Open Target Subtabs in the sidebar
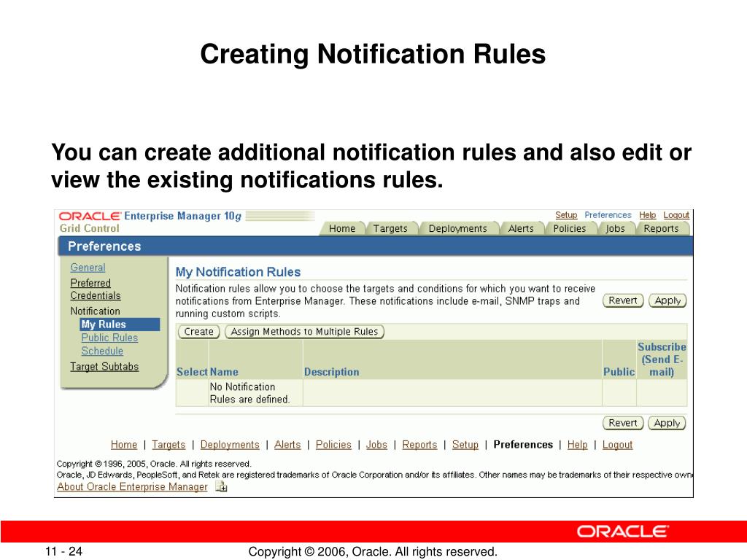 [x=104, y=367]
